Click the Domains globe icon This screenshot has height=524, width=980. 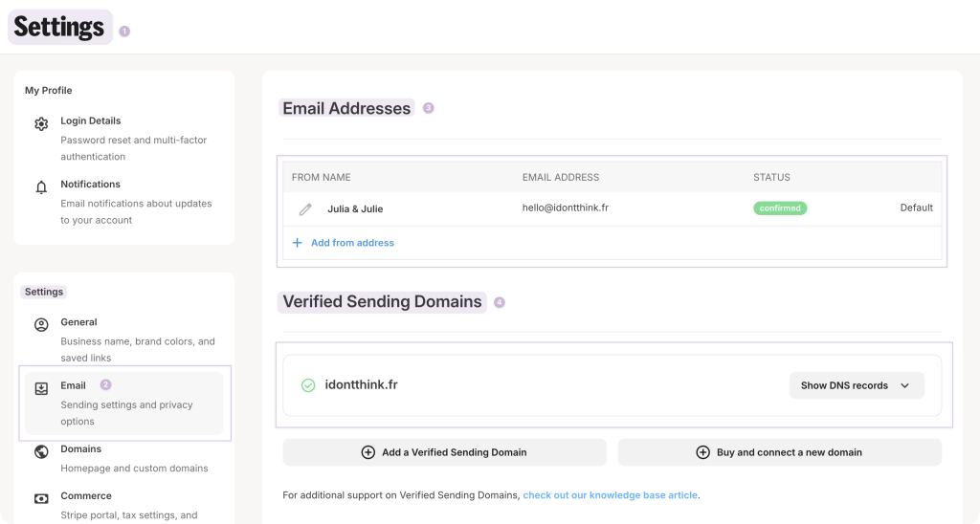pyautogui.click(x=41, y=451)
